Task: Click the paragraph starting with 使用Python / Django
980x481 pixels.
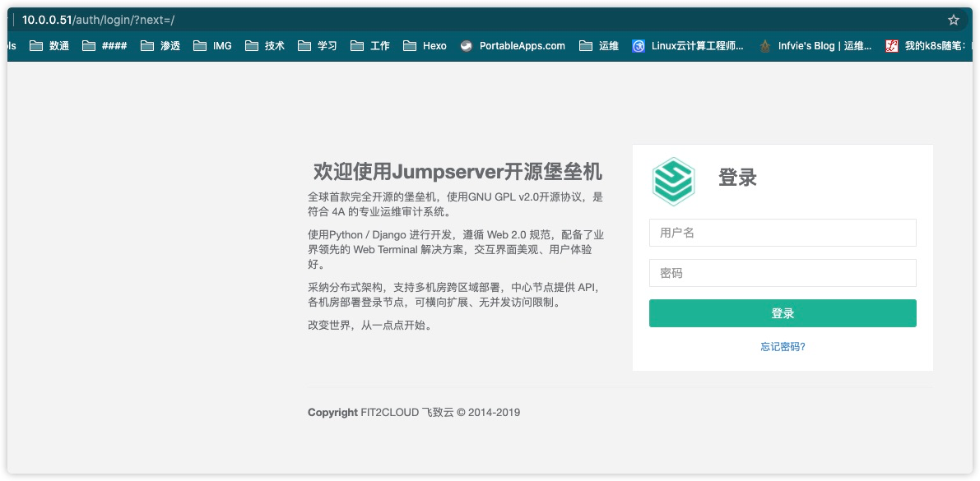Action: tap(456, 250)
